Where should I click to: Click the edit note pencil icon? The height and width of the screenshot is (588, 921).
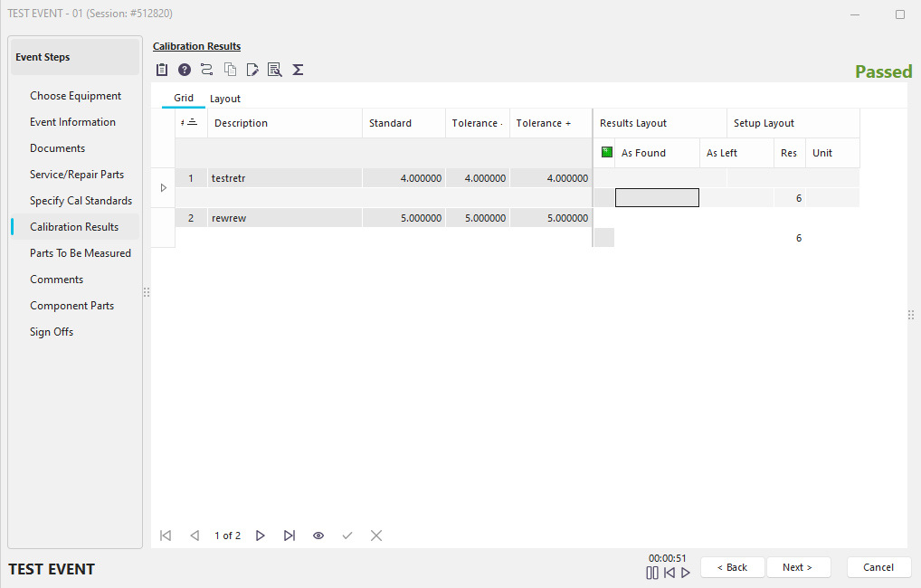252,70
